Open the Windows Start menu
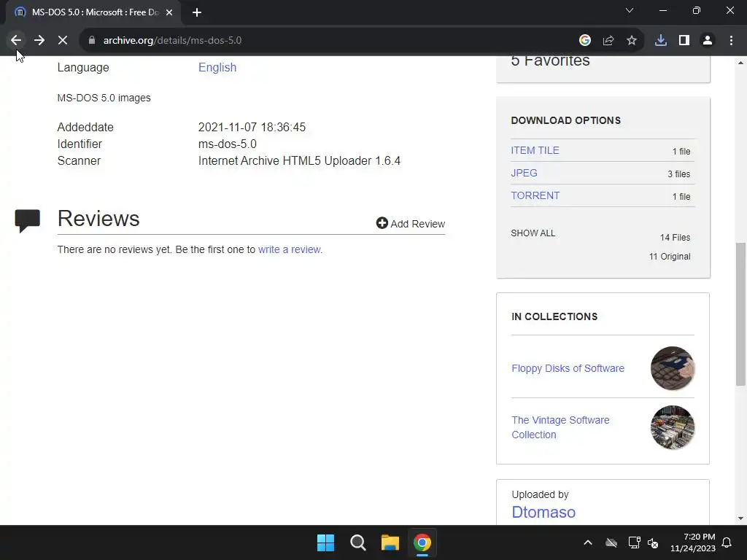The image size is (747, 560). [x=326, y=542]
